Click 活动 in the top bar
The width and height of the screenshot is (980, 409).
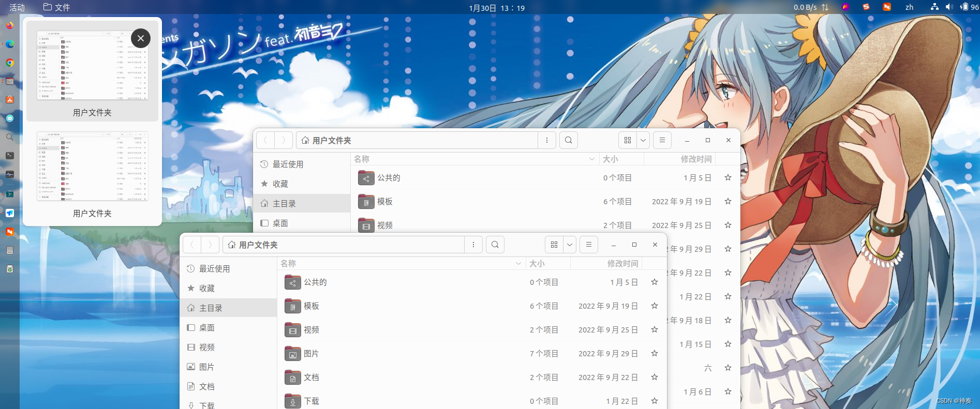[17, 7]
